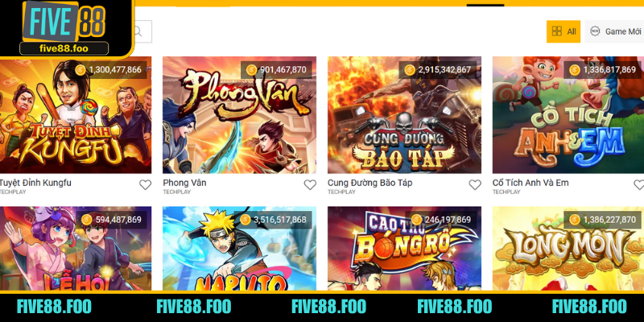
Task: Open the Cao Thủ Bóng Rổ game
Action: (x=405, y=249)
